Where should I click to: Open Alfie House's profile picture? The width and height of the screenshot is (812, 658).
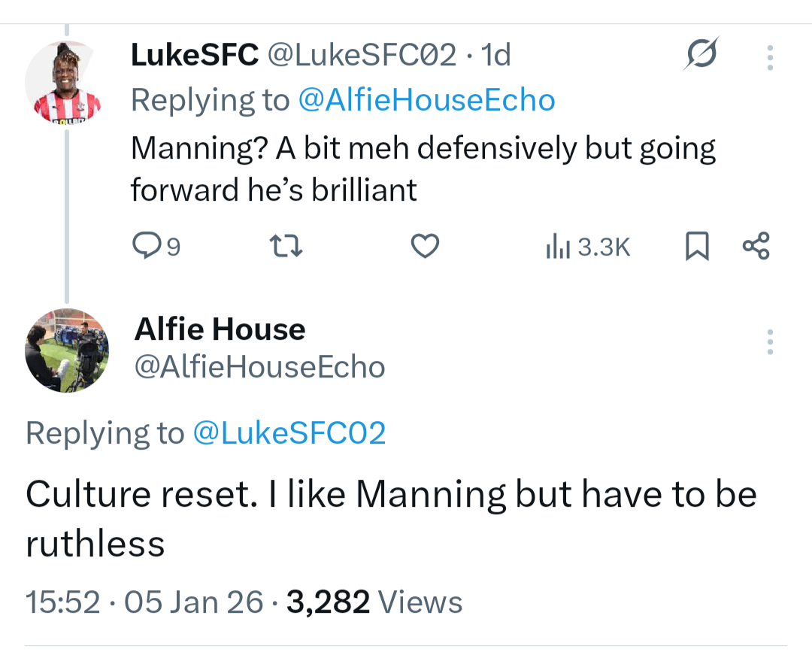(67, 350)
